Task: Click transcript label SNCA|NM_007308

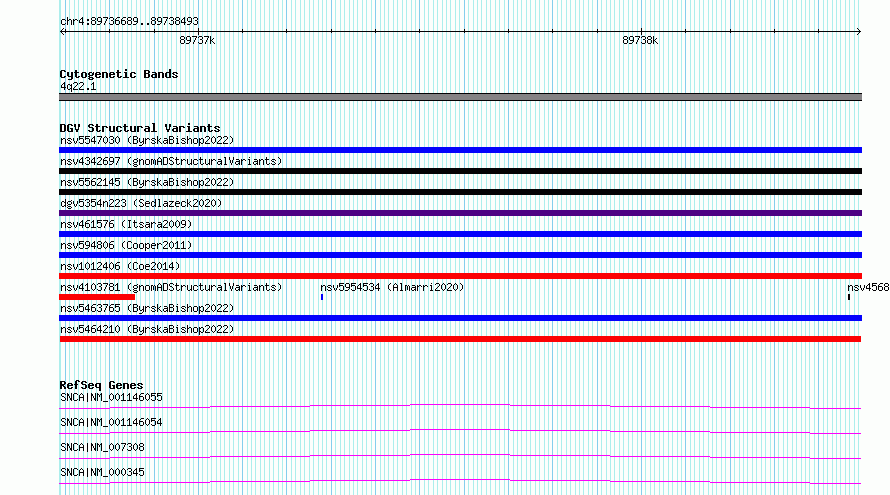Action: pyautogui.click(x=102, y=447)
